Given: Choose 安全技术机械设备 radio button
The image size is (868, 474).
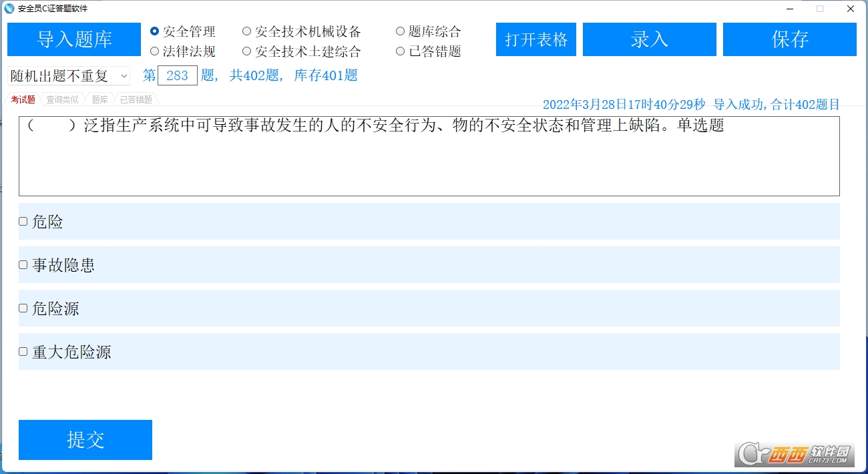Looking at the screenshot, I should [x=247, y=31].
